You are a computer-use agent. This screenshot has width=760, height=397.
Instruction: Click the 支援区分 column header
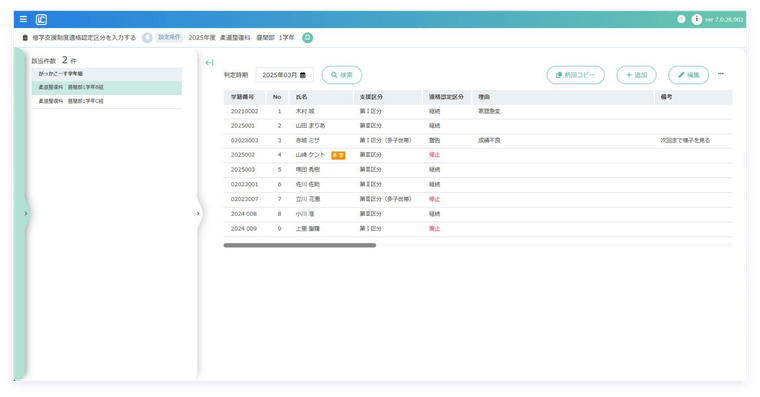click(387, 97)
